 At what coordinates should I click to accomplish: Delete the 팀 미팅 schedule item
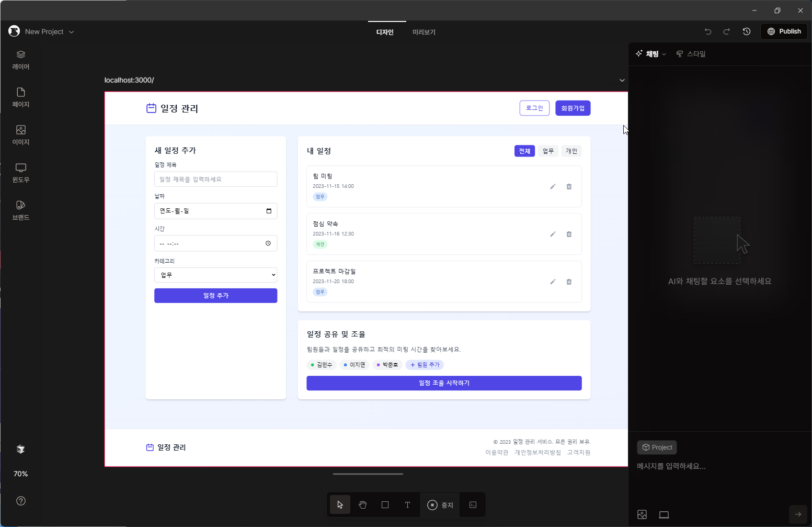click(569, 187)
